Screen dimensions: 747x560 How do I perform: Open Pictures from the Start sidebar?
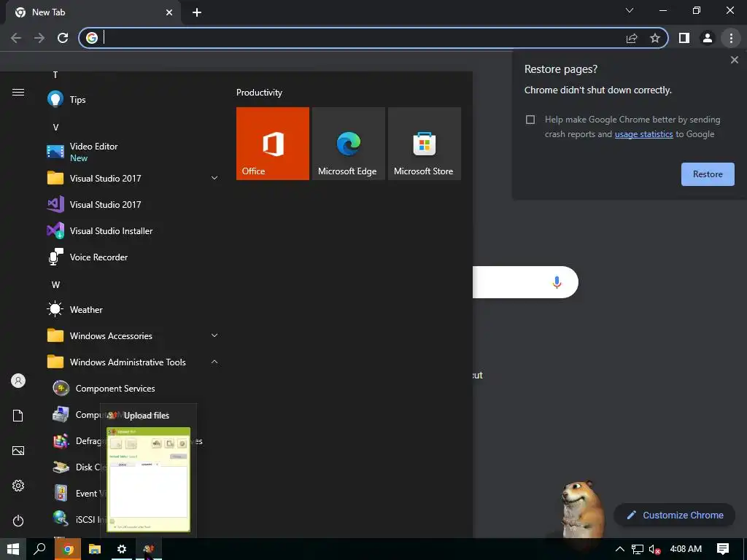pos(18,451)
